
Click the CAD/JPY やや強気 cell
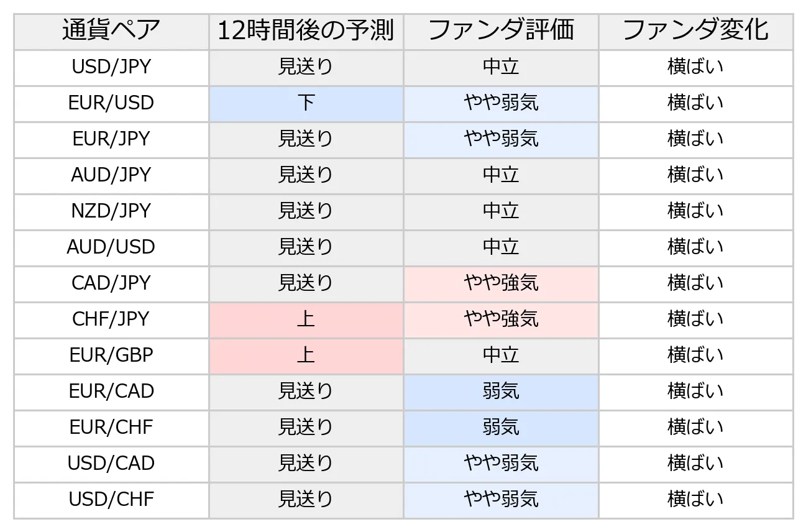tap(501, 283)
